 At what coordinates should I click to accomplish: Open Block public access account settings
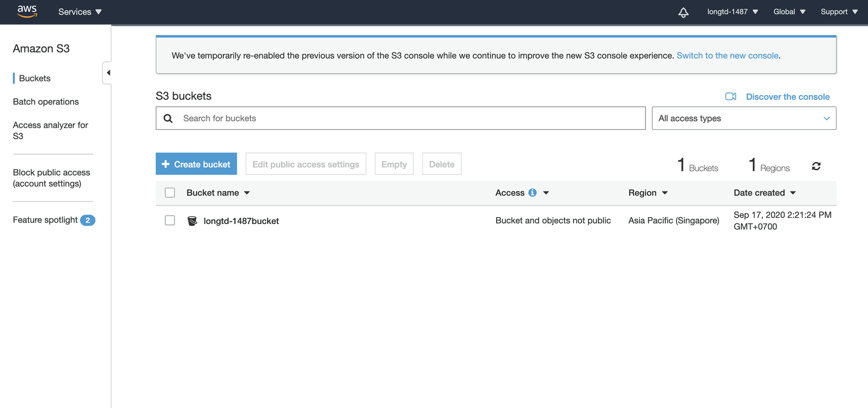pos(52,178)
